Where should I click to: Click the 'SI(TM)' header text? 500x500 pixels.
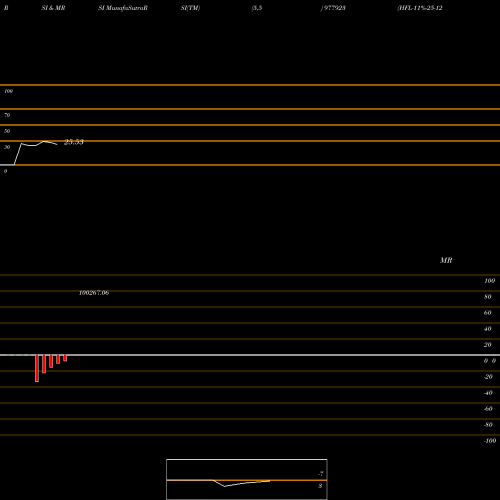(x=190, y=8)
